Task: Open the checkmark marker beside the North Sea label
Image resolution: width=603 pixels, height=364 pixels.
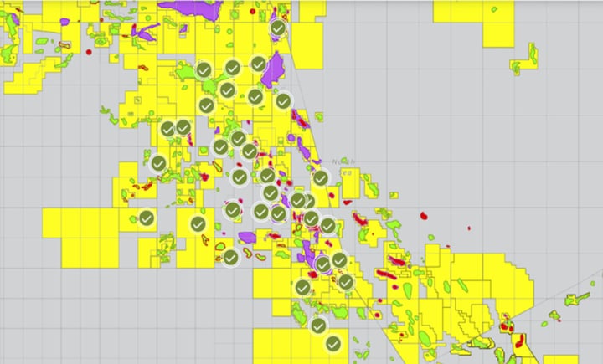Action: pyautogui.click(x=320, y=178)
